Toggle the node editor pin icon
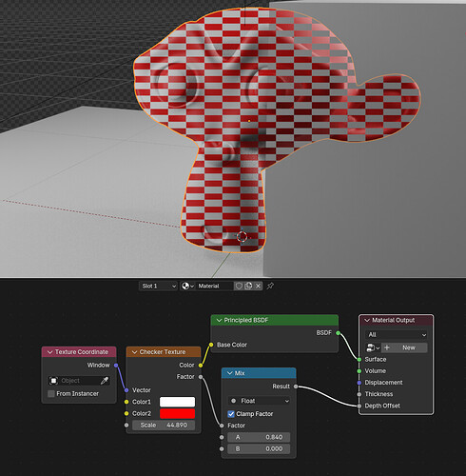The height and width of the screenshot is (476, 466). pos(270,286)
